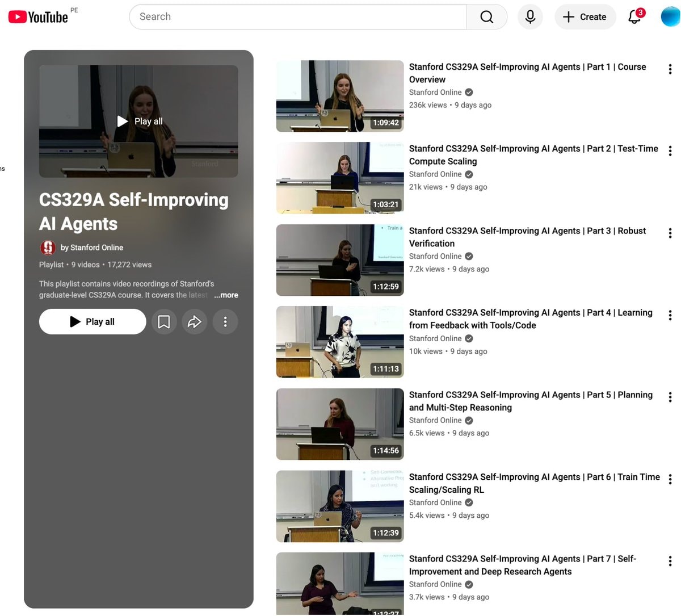Click the Create button
Screen dimensions: 681x616
click(585, 17)
